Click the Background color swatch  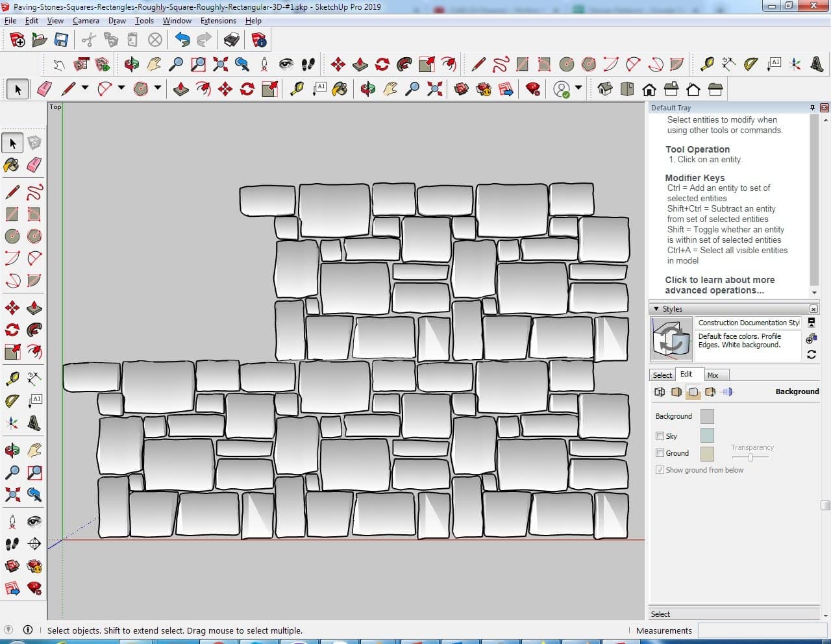pos(707,416)
